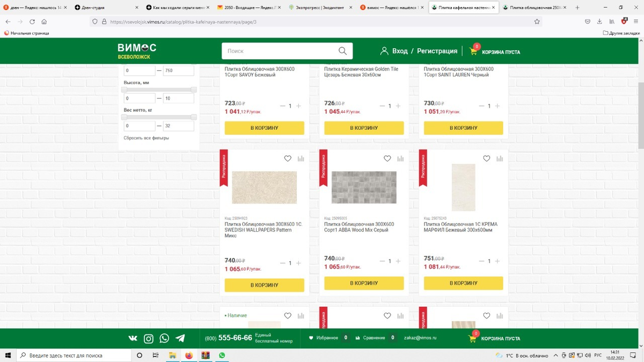This screenshot has height=362, width=644.
Task: Open Регистрация link in header
Action: tap(437, 51)
